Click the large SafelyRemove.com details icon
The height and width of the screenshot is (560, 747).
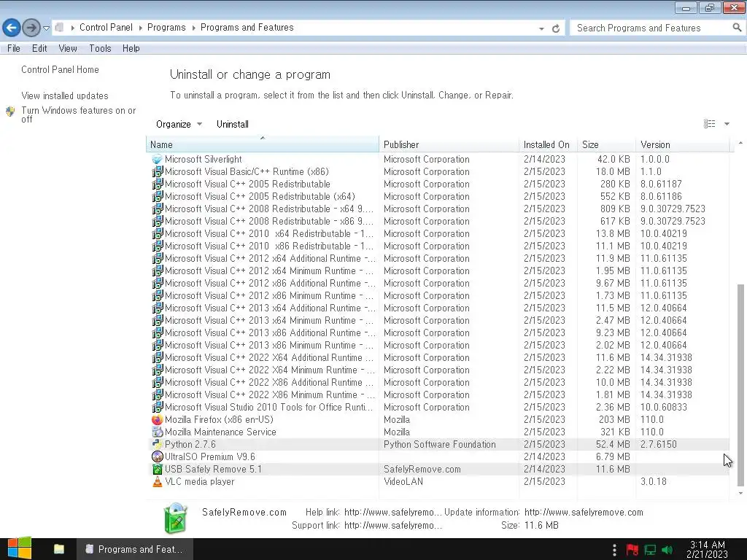click(176, 518)
